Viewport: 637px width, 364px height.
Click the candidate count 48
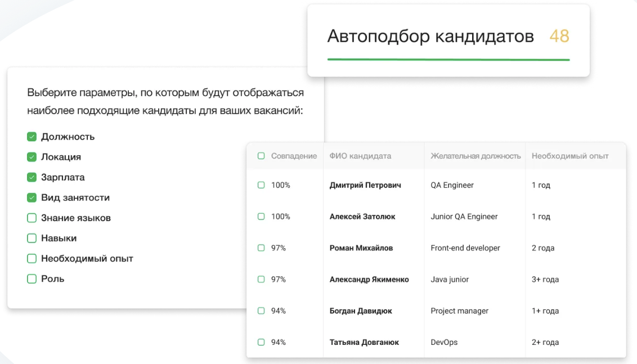[x=559, y=36]
